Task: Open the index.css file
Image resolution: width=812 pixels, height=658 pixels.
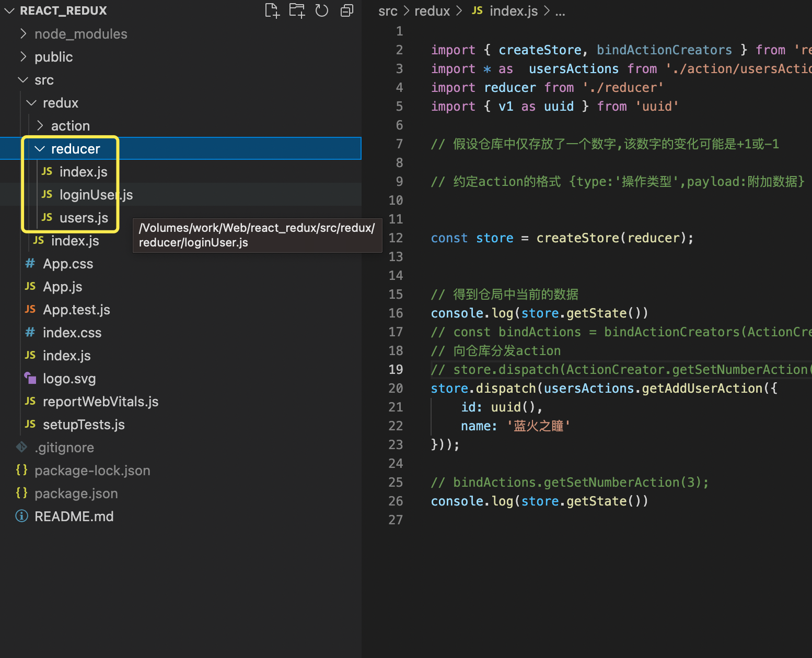Action: click(181, 333)
